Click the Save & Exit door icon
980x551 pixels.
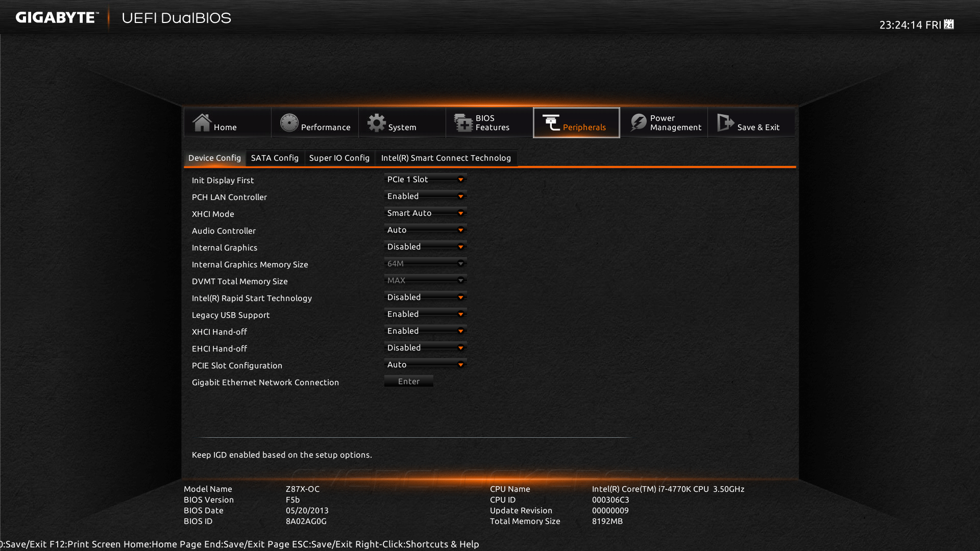pos(725,122)
